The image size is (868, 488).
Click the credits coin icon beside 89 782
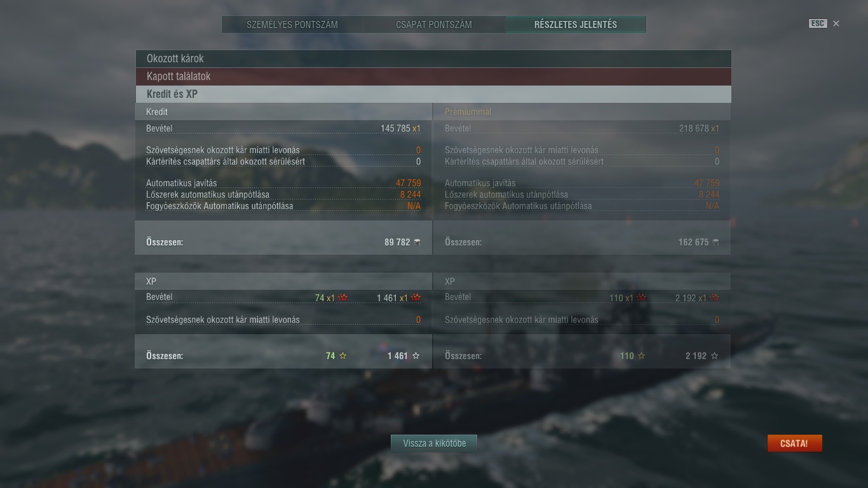tap(417, 242)
